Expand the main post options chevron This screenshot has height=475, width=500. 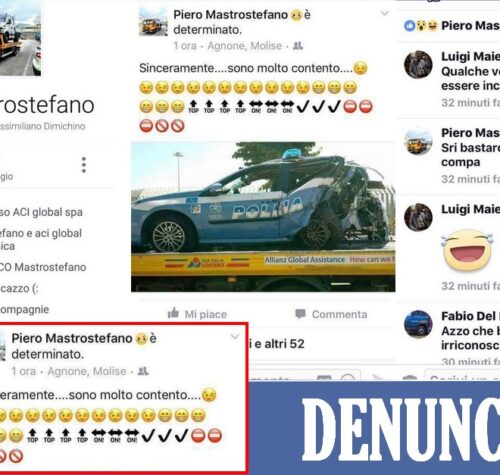pyautogui.click(x=385, y=13)
